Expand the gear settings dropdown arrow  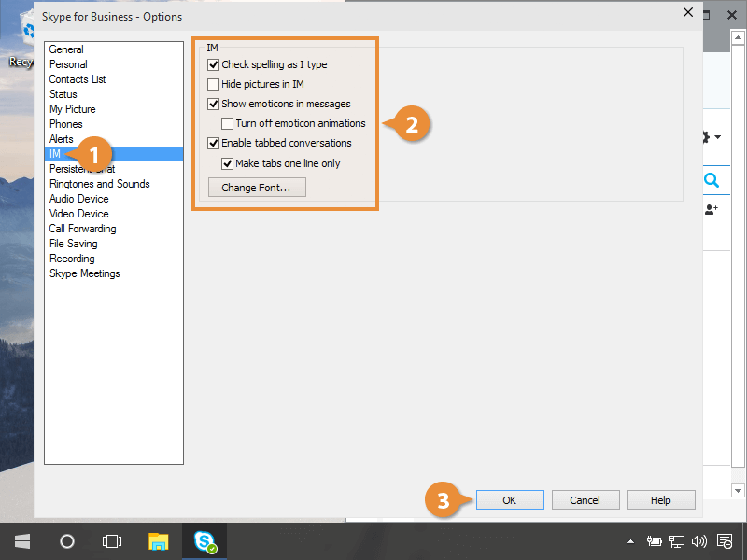(x=716, y=138)
